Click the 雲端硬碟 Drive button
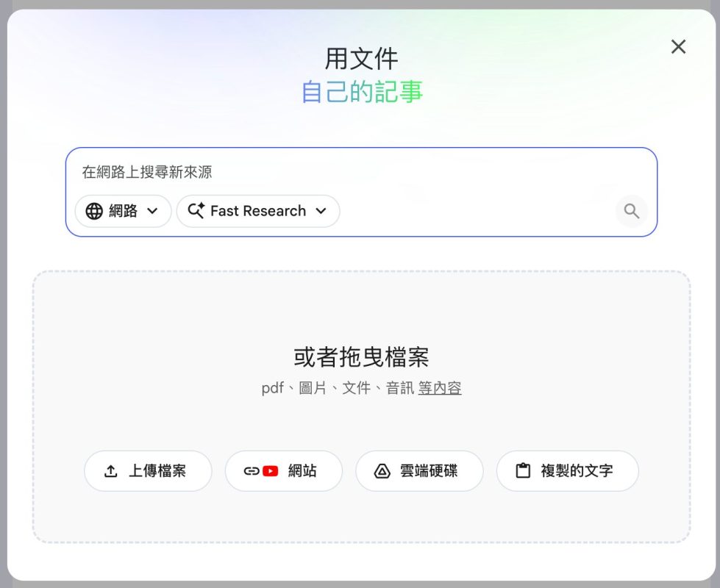 click(x=419, y=471)
